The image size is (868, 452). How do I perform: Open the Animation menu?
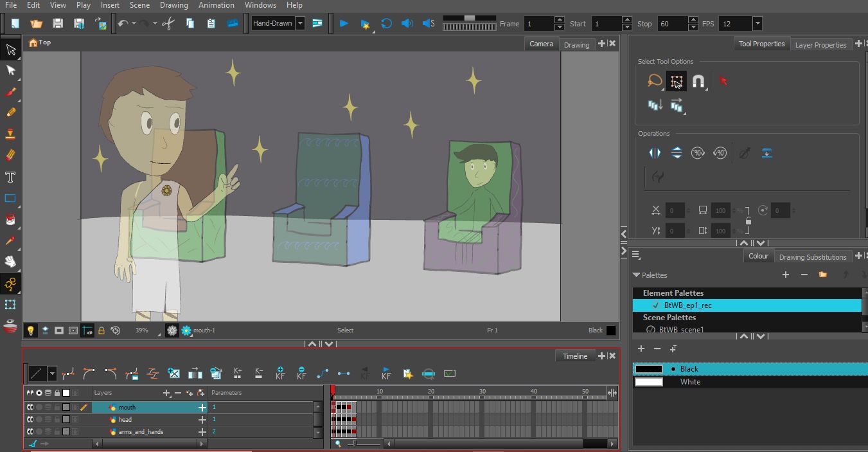(217, 5)
